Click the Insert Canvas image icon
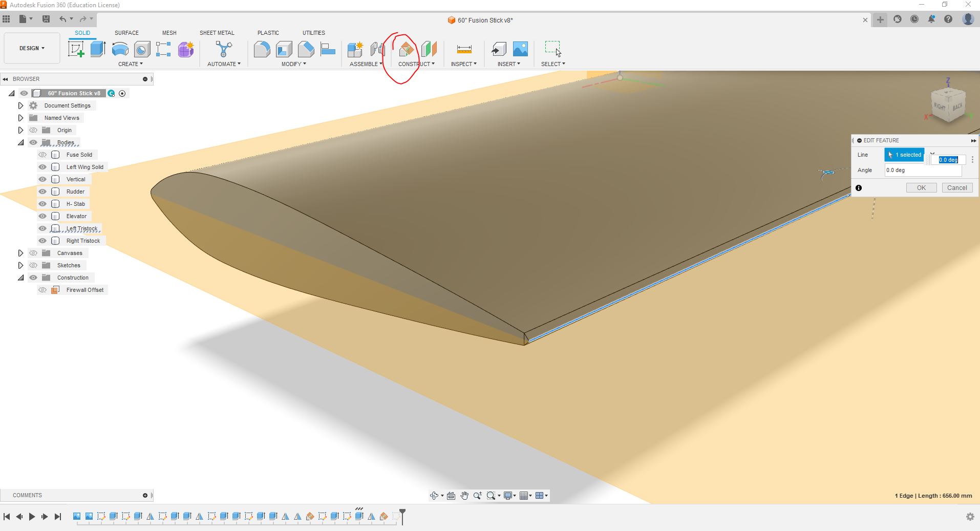This screenshot has width=980, height=531. (520, 49)
